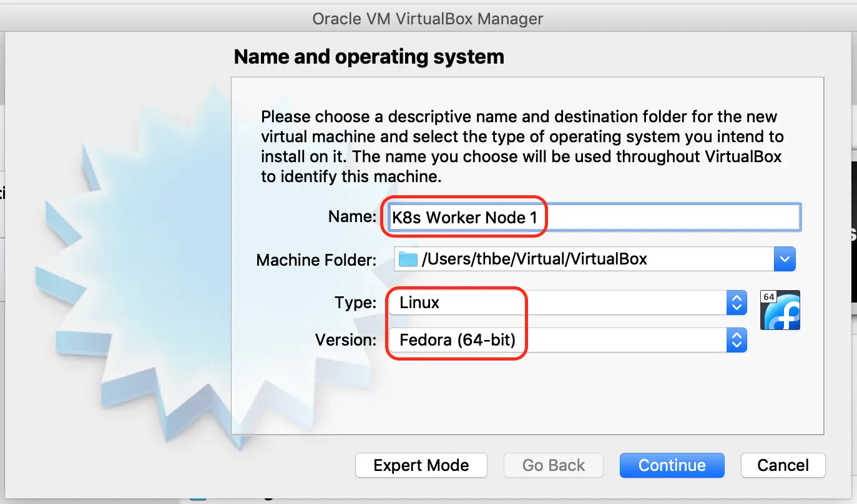This screenshot has width=857, height=504.
Task: Open the Type selection stepper
Action: [737, 303]
